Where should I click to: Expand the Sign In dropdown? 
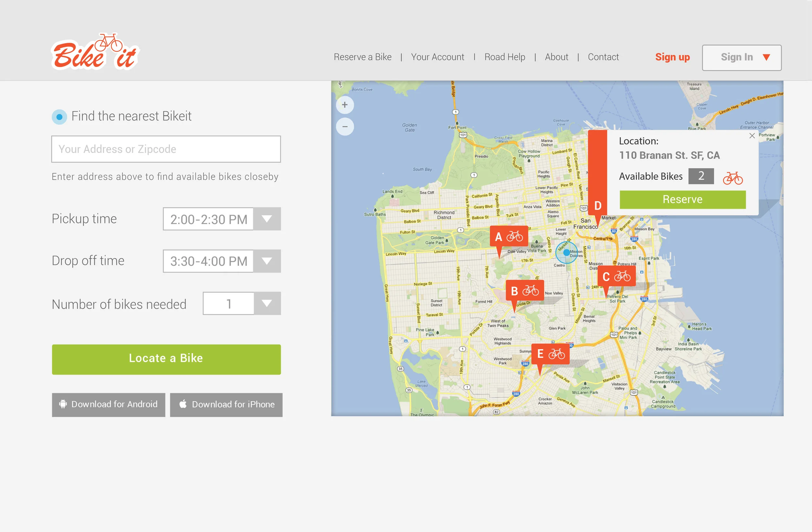click(742, 58)
